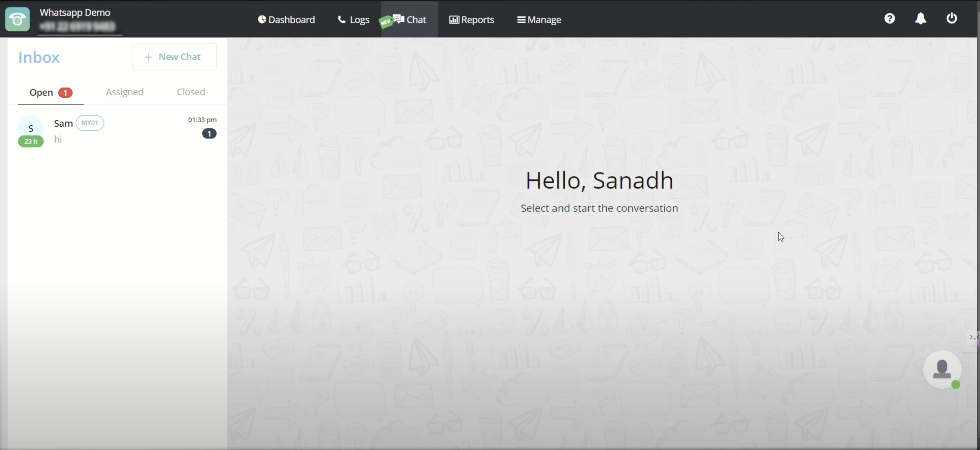The height and width of the screenshot is (450, 980).
Task: Open the Reports section
Action: point(472,20)
